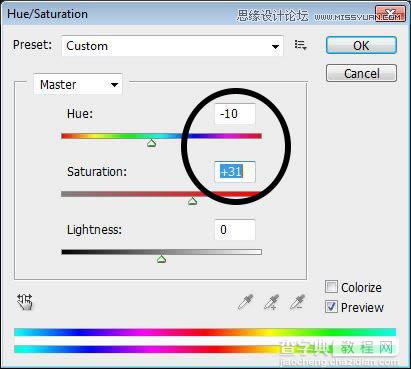This screenshot has width=411, height=369.
Task: Click the Lightness value field showing 0
Action: click(x=235, y=230)
